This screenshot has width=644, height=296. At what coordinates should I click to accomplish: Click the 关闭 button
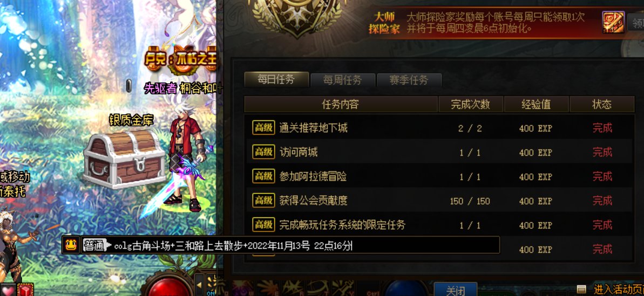point(456,290)
